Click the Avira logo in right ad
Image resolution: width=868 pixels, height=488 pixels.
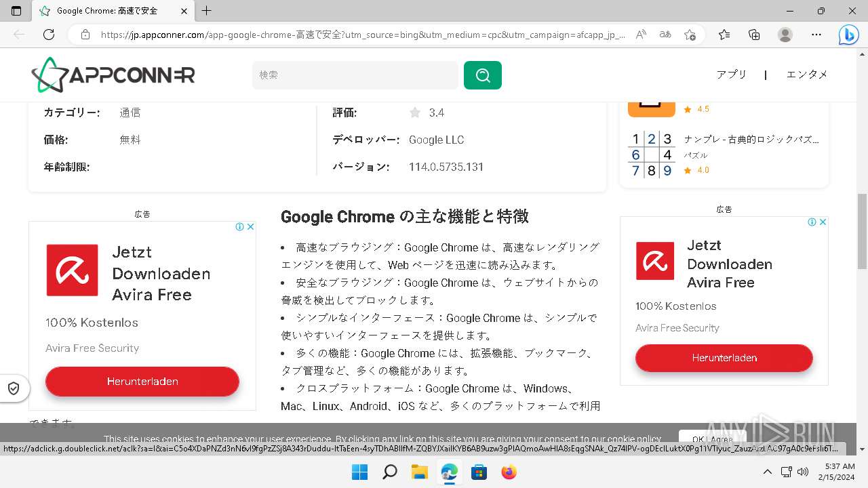coord(655,261)
